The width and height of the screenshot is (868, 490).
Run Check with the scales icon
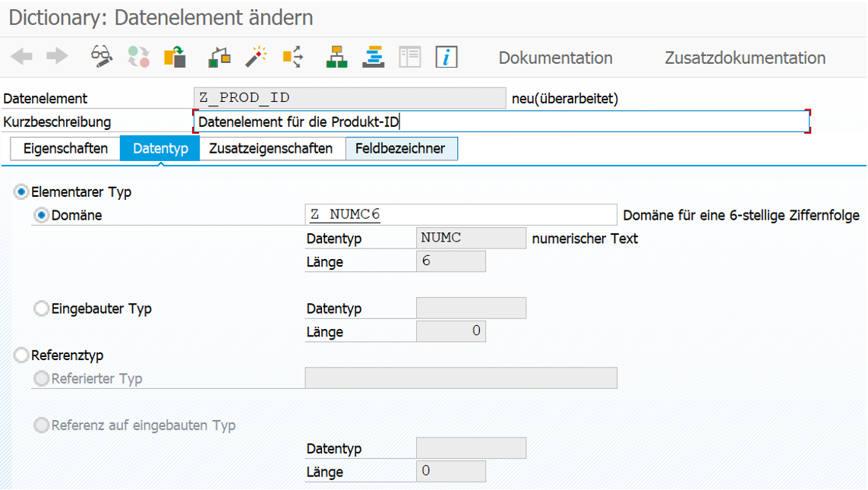click(219, 56)
